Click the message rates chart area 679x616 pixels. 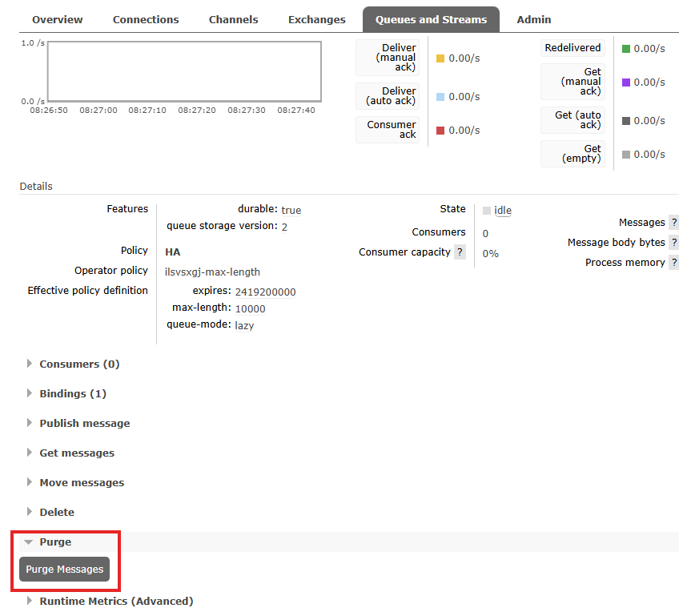click(184, 72)
